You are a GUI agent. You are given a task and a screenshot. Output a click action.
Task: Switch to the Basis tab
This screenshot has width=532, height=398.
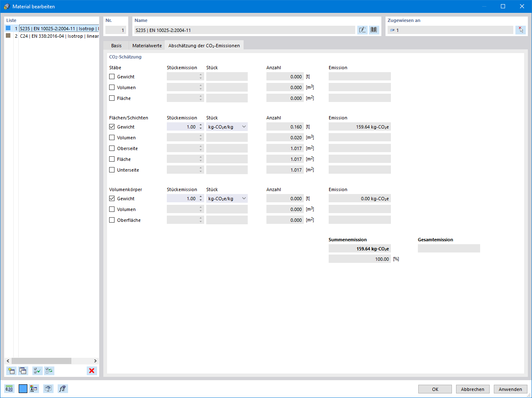click(x=116, y=46)
